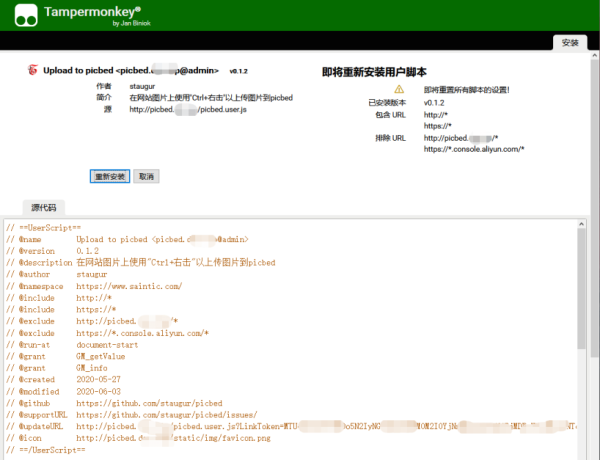This screenshot has width=600, height=460.
Task: Click the 取消 button
Action: (146, 176)
